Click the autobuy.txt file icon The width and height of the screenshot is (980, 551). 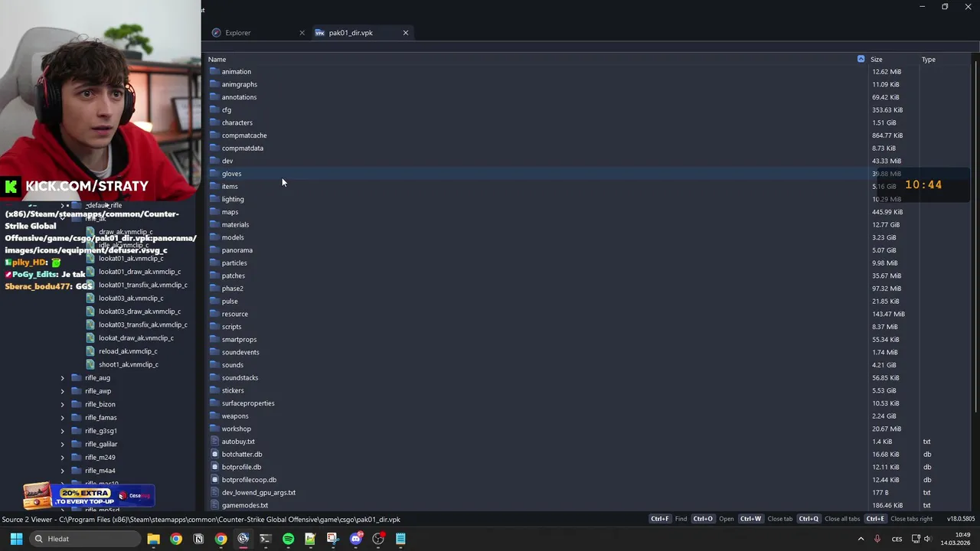[x=214, y=442]
